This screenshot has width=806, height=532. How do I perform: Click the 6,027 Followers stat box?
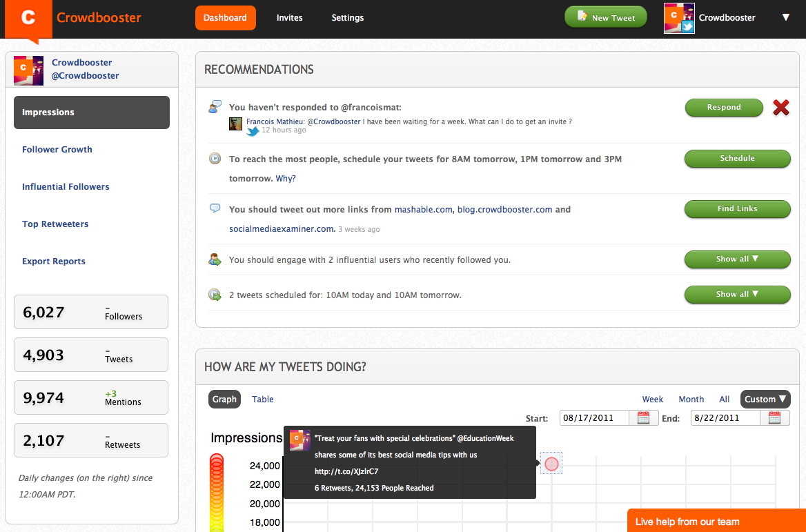91,312
